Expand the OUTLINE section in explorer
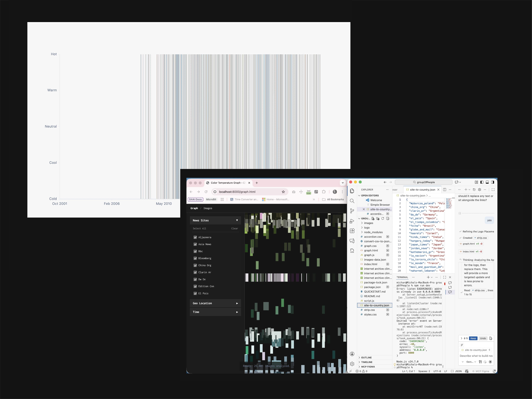 375,358
